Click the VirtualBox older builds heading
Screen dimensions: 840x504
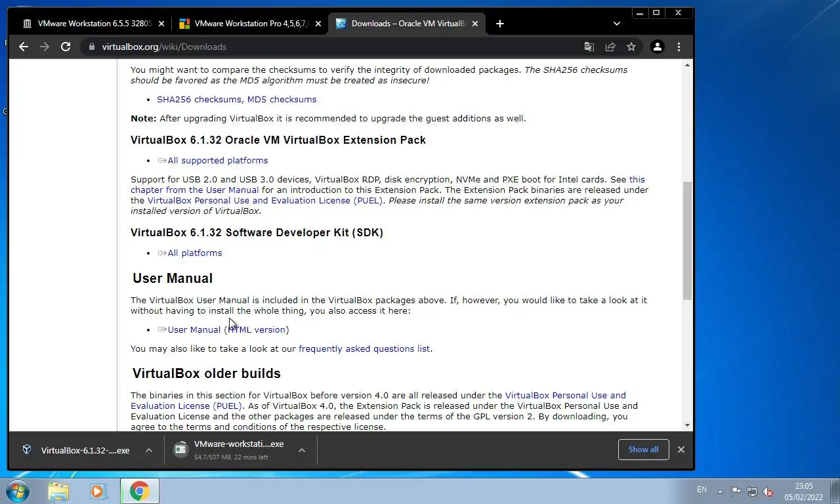(x=207, y=373)
